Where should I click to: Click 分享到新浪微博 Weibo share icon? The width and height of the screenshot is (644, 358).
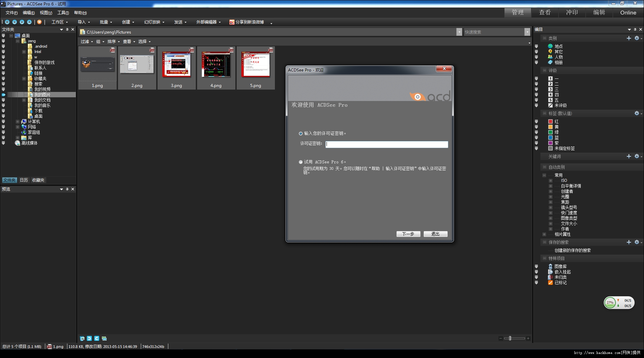232,22
